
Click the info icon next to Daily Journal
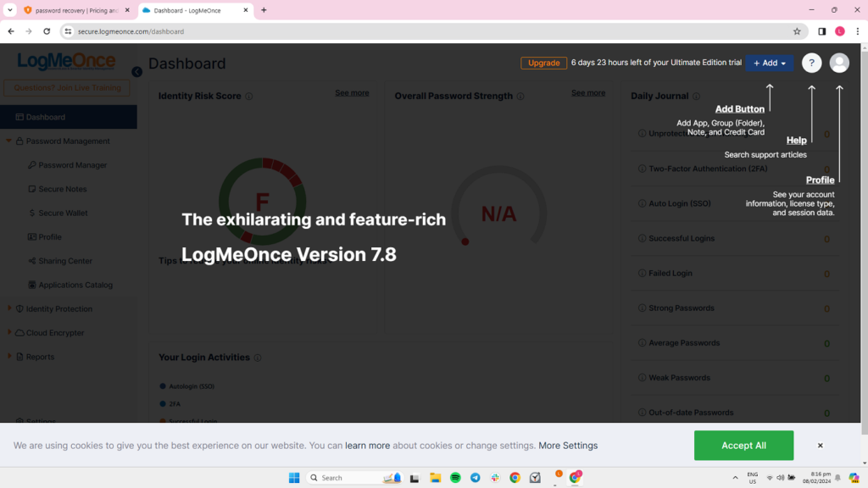(x=696, y=97)
